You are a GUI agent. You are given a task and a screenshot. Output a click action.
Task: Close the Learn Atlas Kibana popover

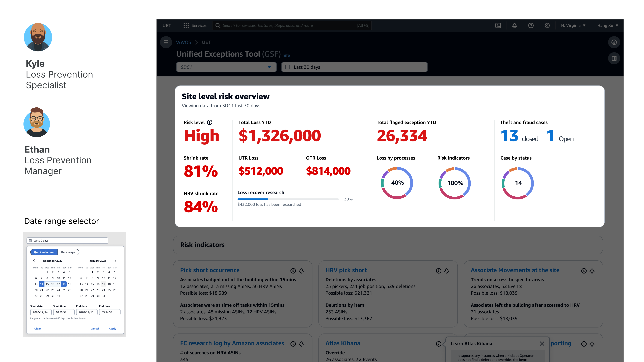tap(542, 344)
